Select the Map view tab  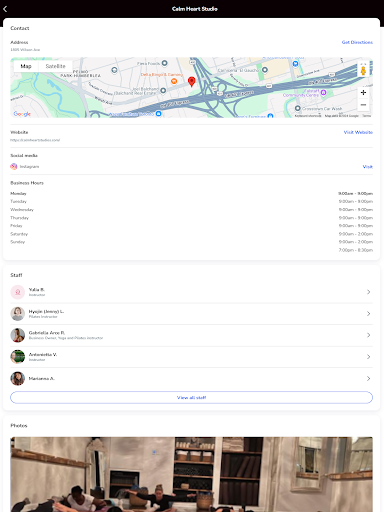coord(26,66)
